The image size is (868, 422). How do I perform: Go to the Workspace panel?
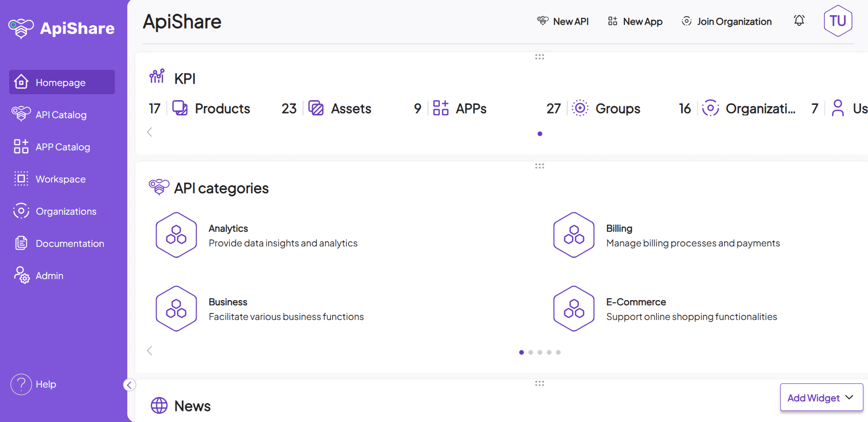coord(60,179)
